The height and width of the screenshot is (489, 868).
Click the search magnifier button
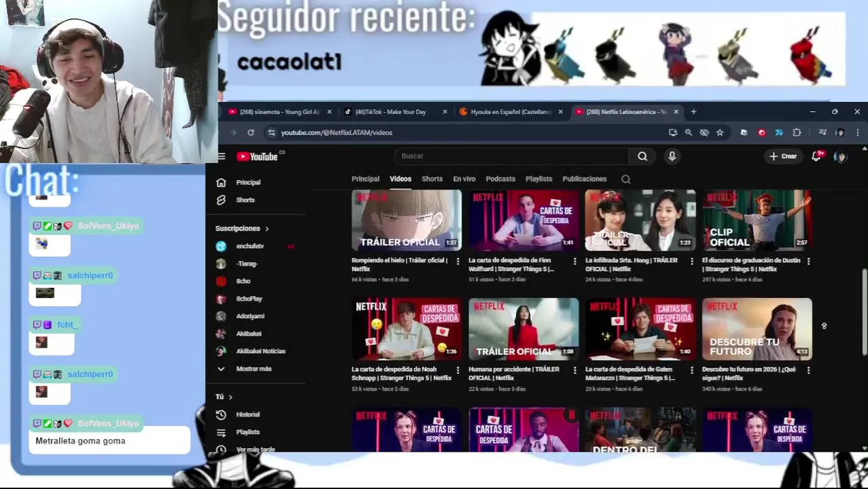(x=643, y=156)
